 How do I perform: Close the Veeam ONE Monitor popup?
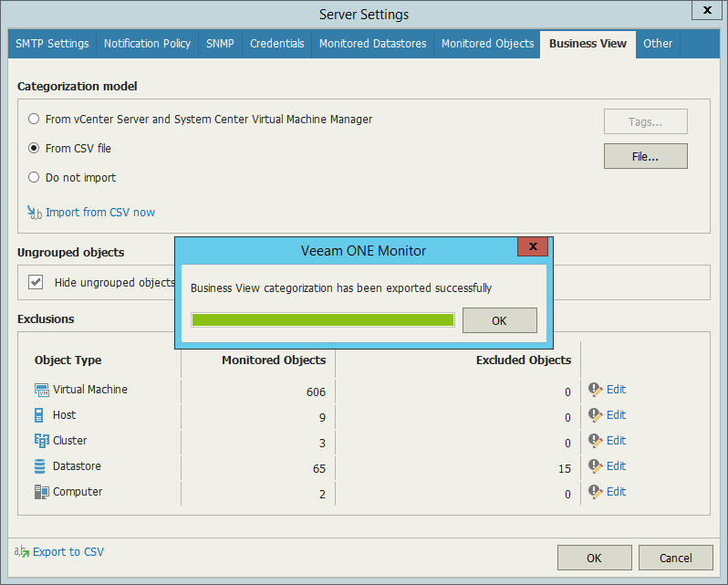pyautogui.click(x=533, y=246)
